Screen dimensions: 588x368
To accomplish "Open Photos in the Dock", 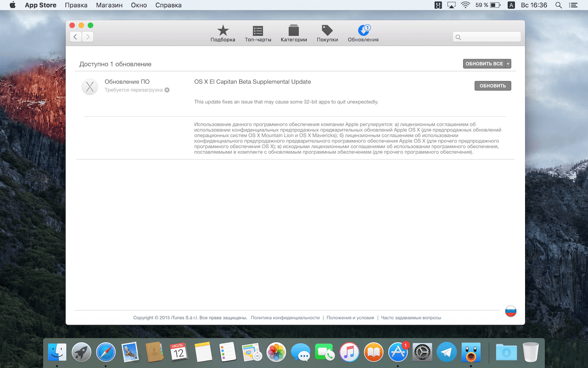I will (x=276, y=352).
